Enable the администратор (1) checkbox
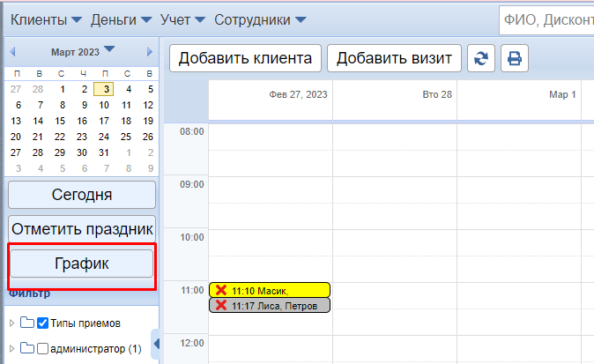Image resolution: width=594 pixels, height=364 pixels. tap(43, 348)
